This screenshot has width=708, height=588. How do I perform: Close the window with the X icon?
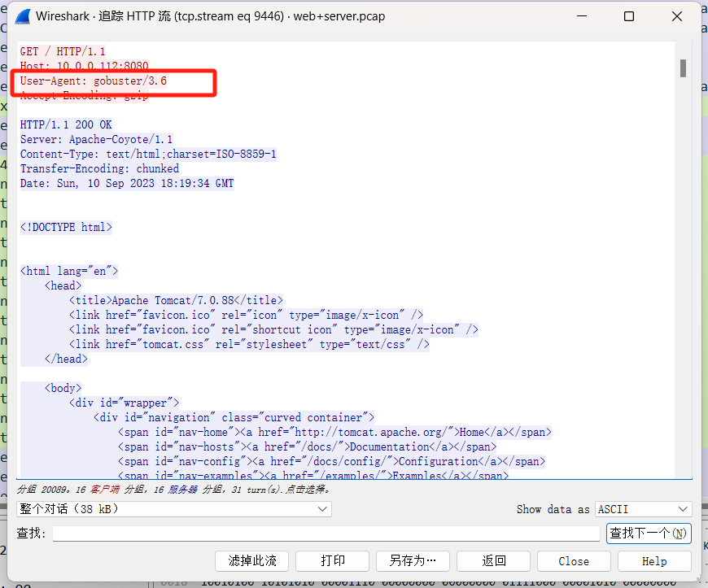pos(677,16)
